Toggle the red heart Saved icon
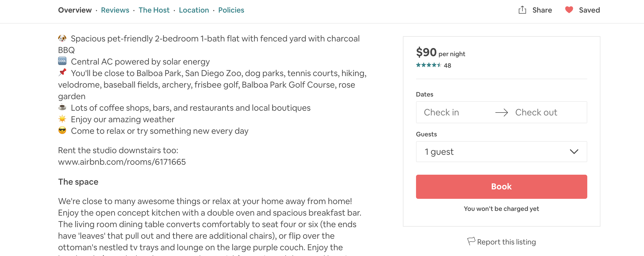The width and height of the screenshot is (644, 256). pyautogui.click(x=569, y=10)
